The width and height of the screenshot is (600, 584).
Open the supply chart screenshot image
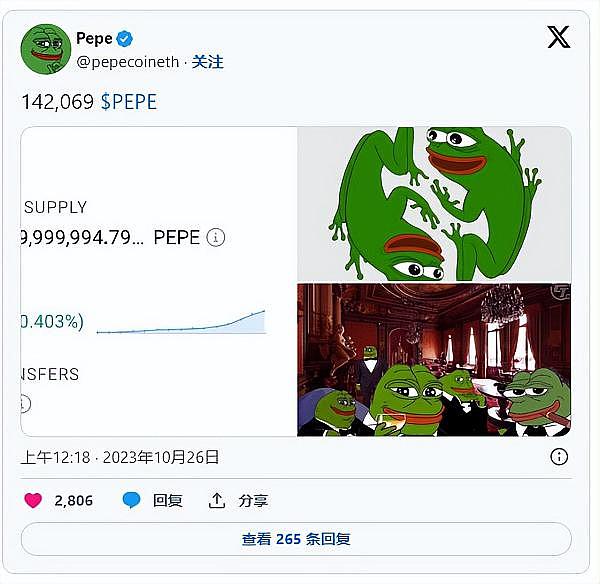pyautogui.click(x=159, y=282)
